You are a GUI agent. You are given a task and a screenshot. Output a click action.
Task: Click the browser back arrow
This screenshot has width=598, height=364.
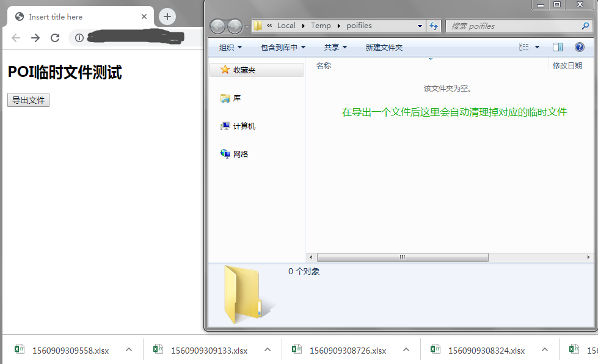pos(15,38)
